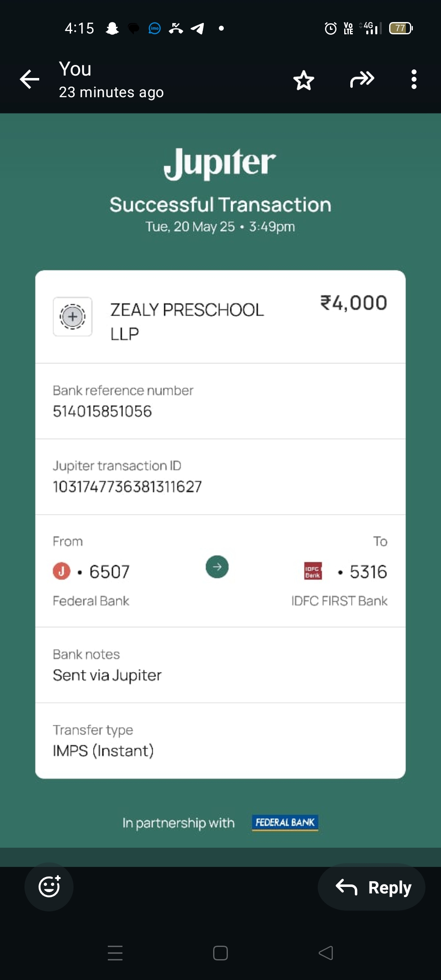The height and width of the screenshot is (980, 441).
Task: Tap the Jupiter logo heading
Action: 220,163
